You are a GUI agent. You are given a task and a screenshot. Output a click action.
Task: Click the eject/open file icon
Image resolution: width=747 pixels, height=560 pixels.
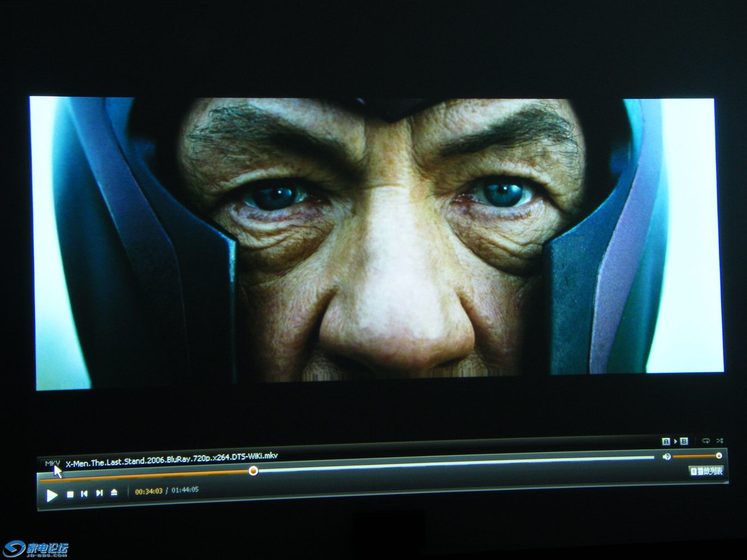[x=114, y=493]
